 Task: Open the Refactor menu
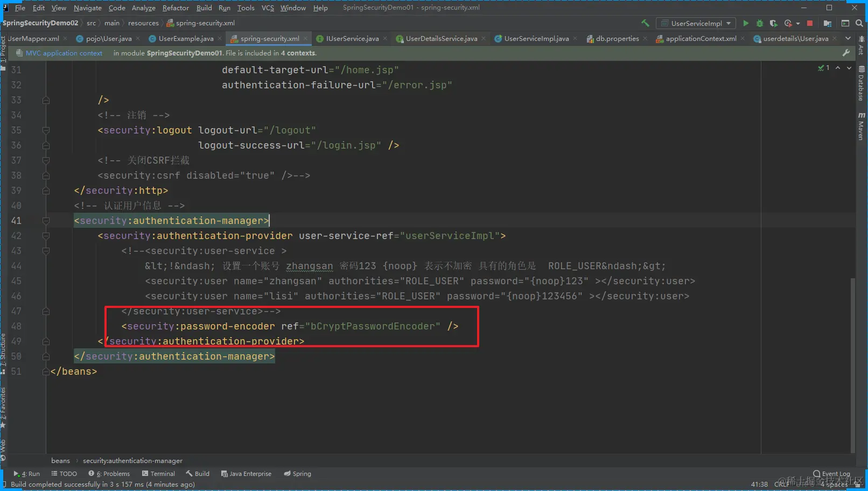[176, 8]
